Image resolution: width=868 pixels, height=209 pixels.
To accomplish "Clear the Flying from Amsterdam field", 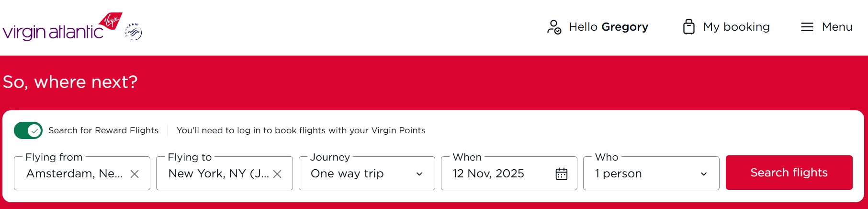I will point(135,174).
